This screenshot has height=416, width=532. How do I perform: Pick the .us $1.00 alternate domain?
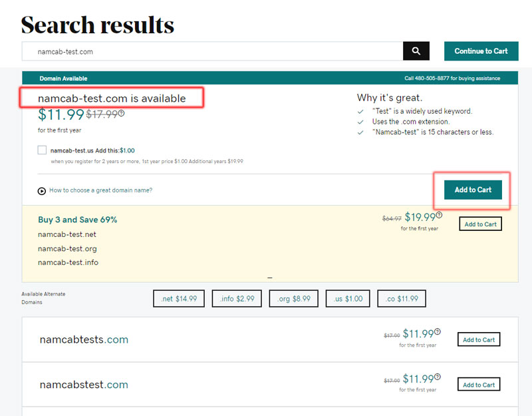pos(348,299)
